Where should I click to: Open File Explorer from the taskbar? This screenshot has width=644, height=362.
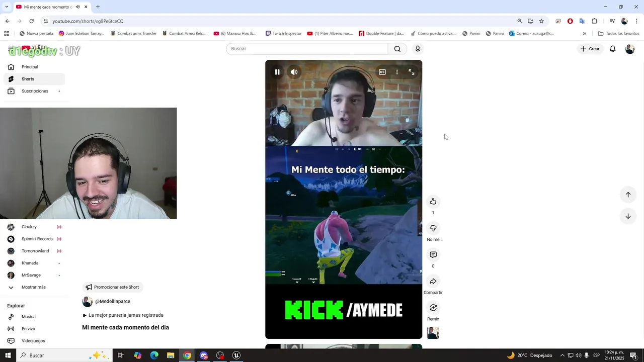tap(171, 355)
